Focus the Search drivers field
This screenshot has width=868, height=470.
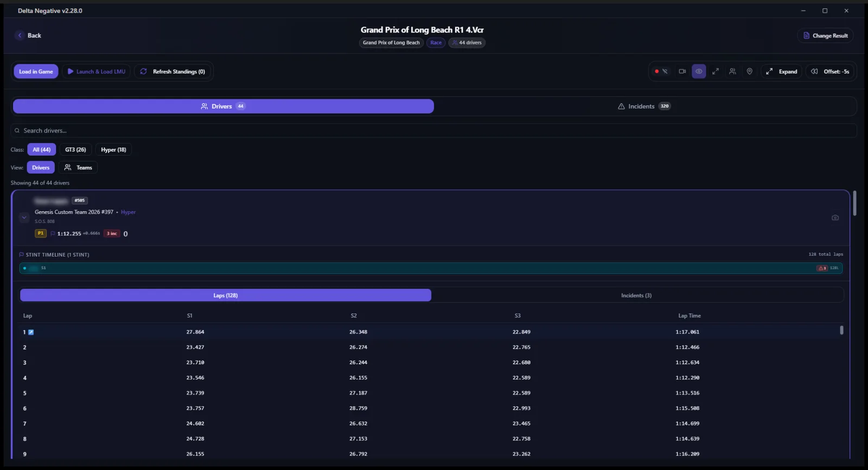[x=433, y=131]
